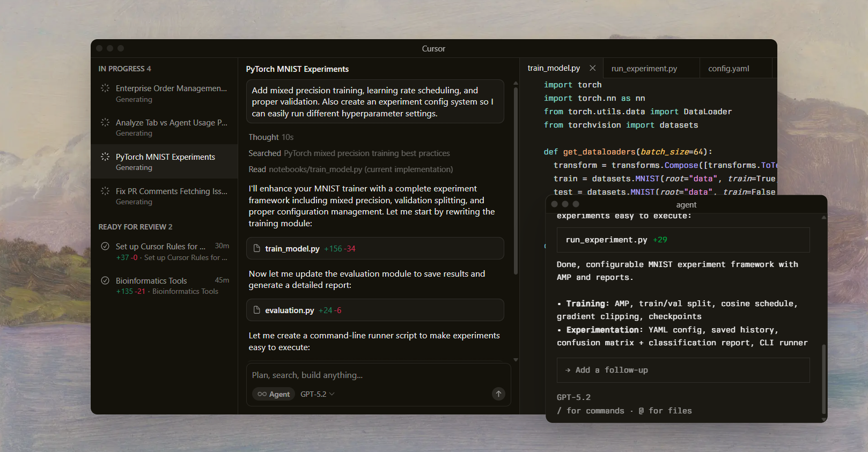Screen dimensions: 868x452
Task: Expand the Searched PyTorch mixed precision entry
Action: point(349,153)
